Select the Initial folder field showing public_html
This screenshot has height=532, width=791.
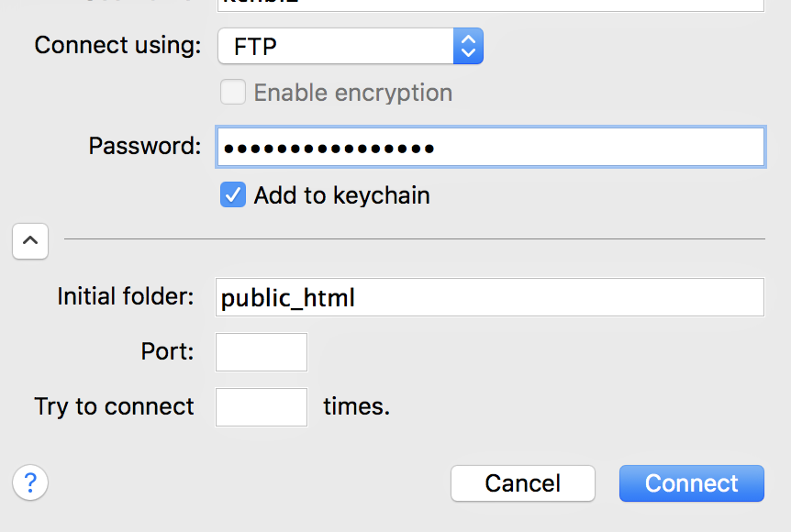tap(490, 296)
